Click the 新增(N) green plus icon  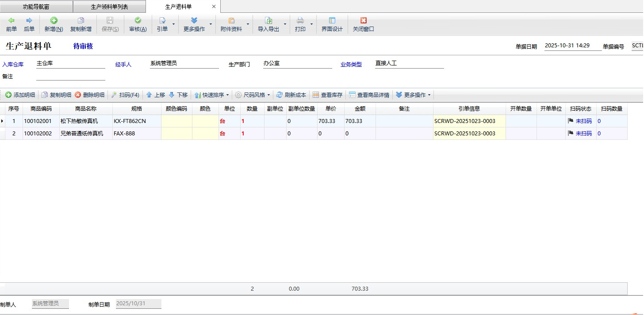click(x=54, y=21)
